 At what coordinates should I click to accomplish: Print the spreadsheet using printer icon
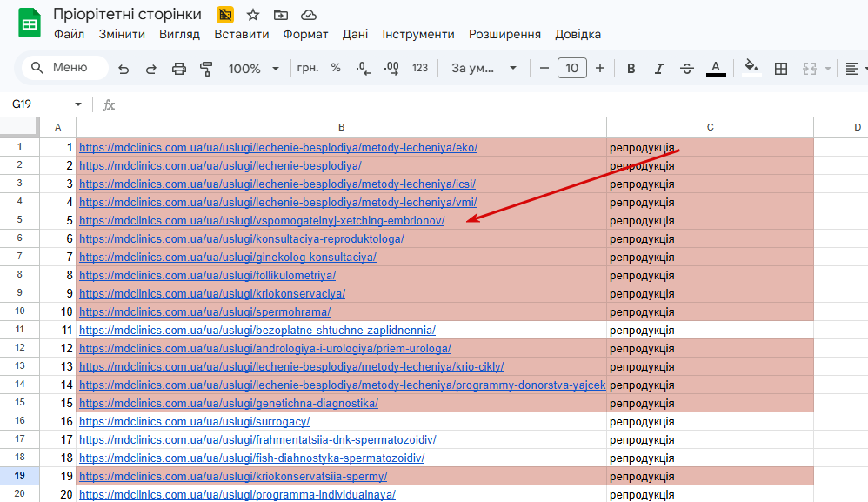179,69
